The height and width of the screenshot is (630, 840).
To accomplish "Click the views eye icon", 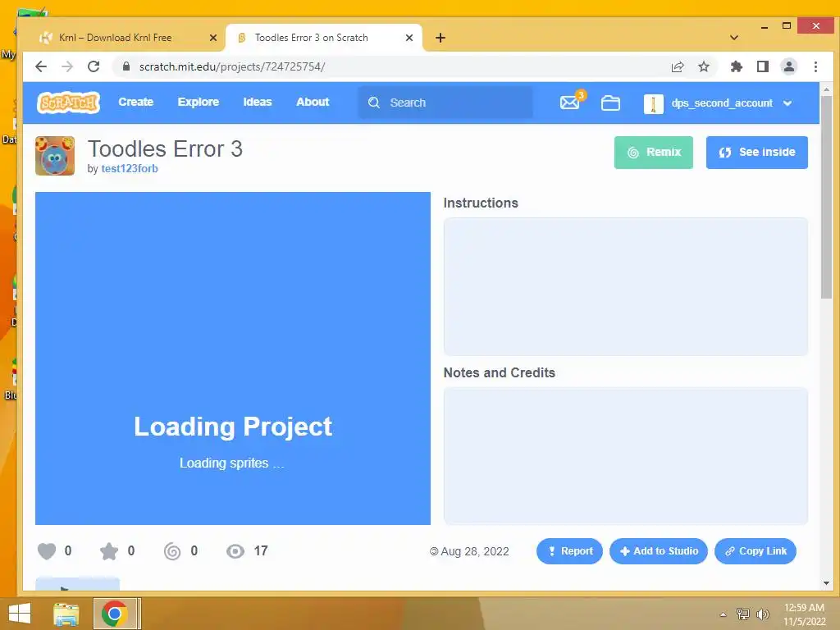I will pos(235,551).
